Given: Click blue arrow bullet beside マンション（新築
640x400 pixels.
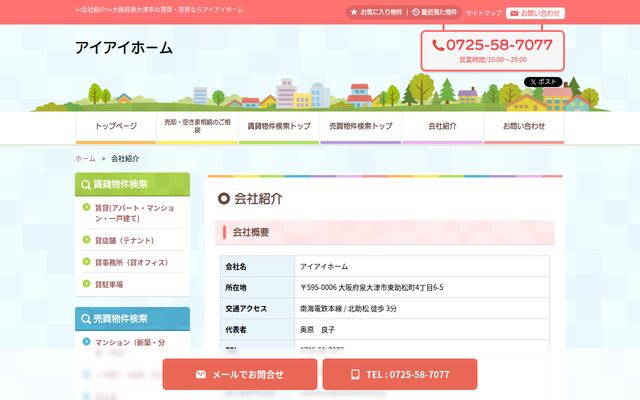Looking at the screenshot, I should click(86, 342).
